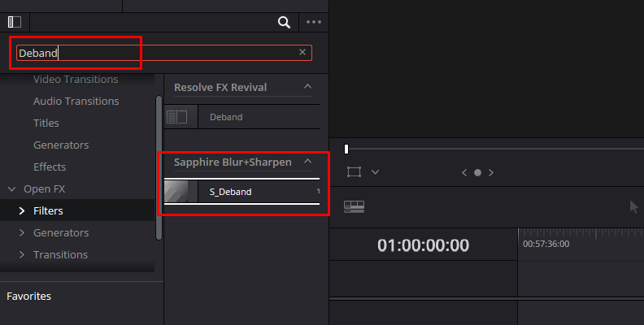This screenshot has height=325, width=644.
Task: Clear the Deband search text
Action: click(x=302, y=52)
